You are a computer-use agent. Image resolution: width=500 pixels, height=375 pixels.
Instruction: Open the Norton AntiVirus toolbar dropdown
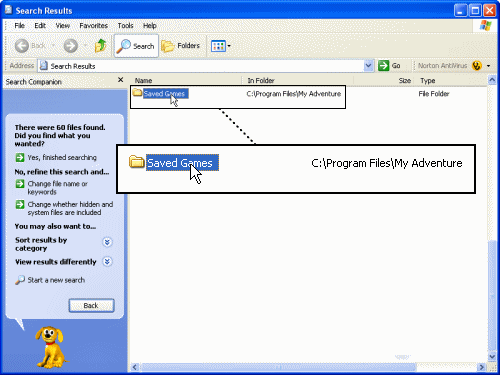click(x=488, y=66)
